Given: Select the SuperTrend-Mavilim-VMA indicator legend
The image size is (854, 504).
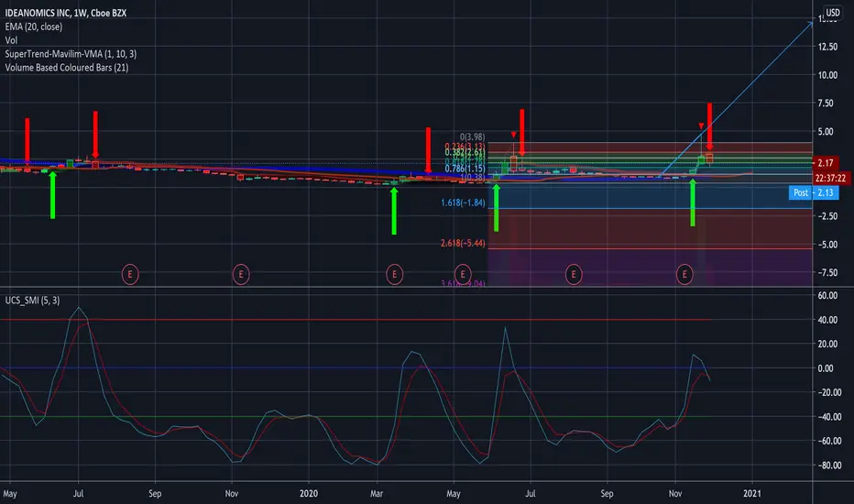Looking at the screenshot, I should [71, 53].
